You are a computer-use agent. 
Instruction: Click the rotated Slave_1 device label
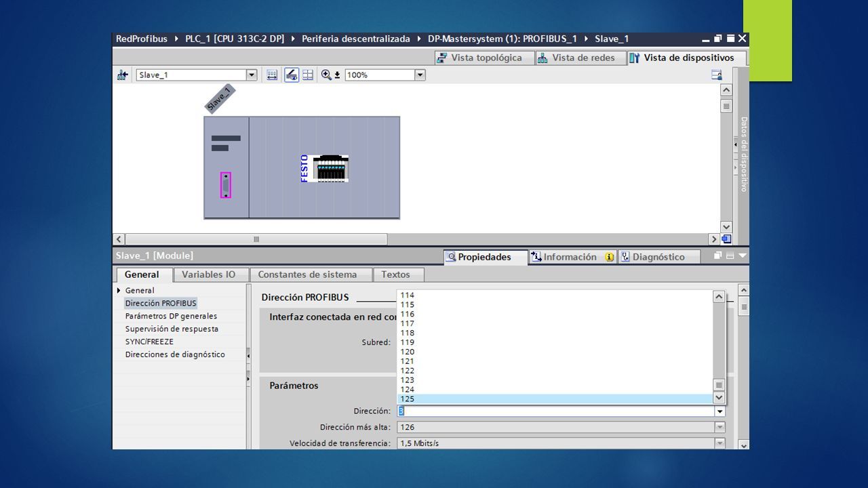click(219, 99)
